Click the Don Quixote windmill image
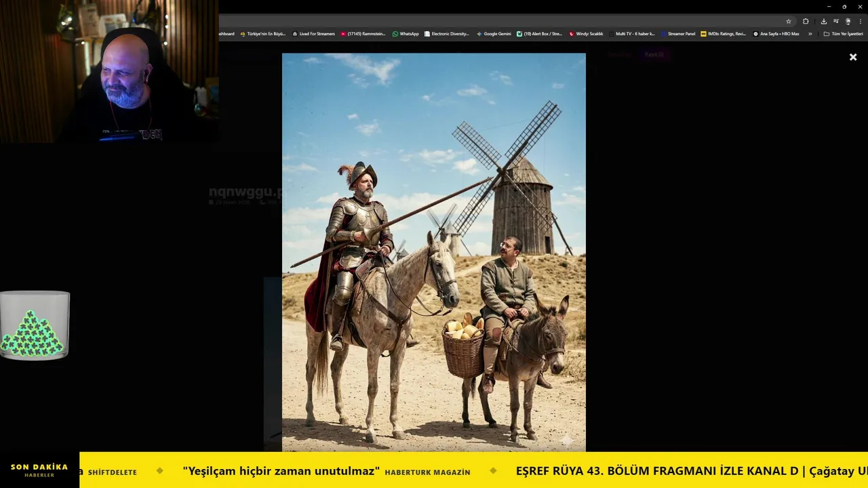 (434, 252)
